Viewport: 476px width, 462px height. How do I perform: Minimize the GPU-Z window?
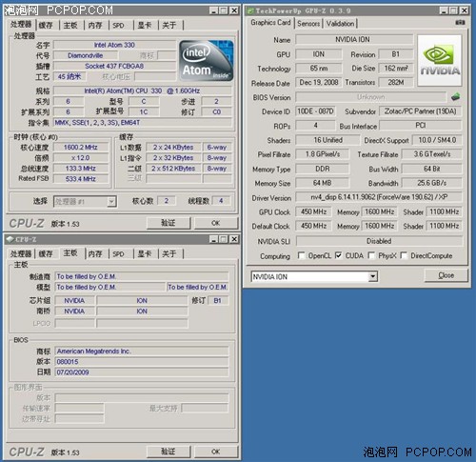point(444,10)
